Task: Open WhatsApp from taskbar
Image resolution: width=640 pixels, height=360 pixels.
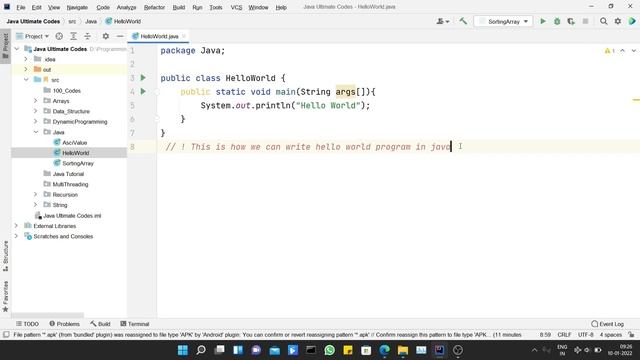Action: 329,350
